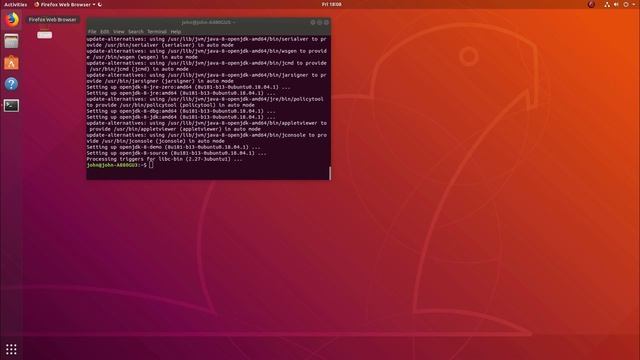Click line 'Setting up openjdk-8-jre-zero:amd64'
640x360 pixels.
pyautogui.click(x=188, y=87)
